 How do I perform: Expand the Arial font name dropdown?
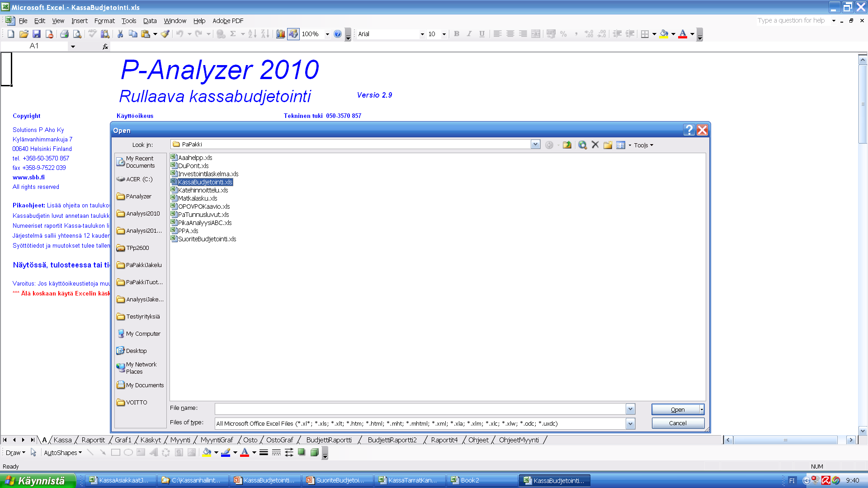[x=422, y=34]
